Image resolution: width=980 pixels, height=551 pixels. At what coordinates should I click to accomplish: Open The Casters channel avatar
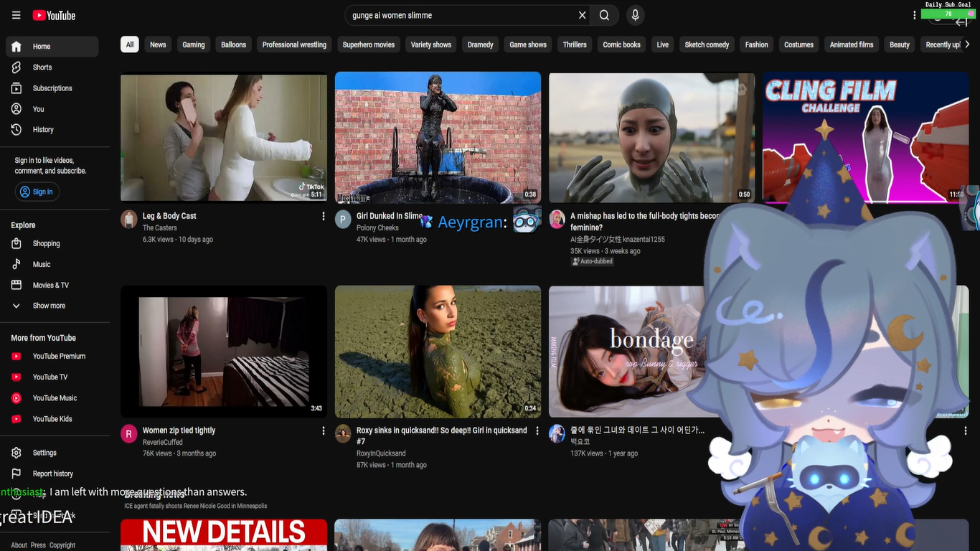[129, 219]
